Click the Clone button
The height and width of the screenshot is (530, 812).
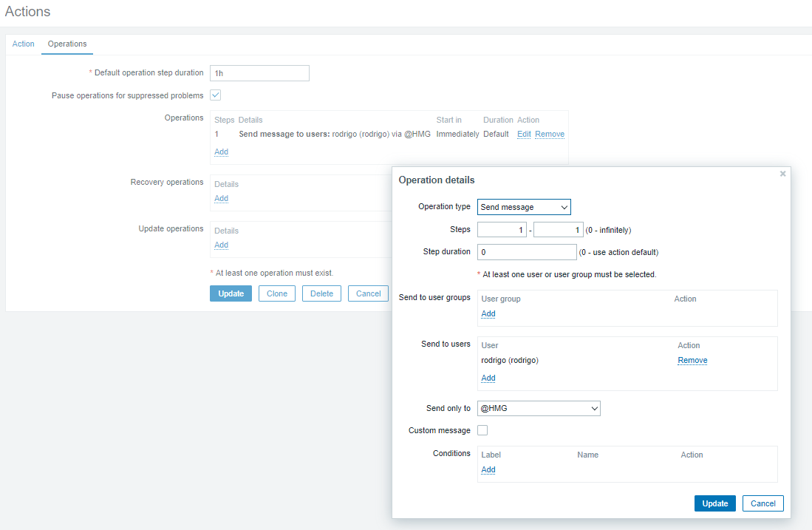[x=277, y=293]
